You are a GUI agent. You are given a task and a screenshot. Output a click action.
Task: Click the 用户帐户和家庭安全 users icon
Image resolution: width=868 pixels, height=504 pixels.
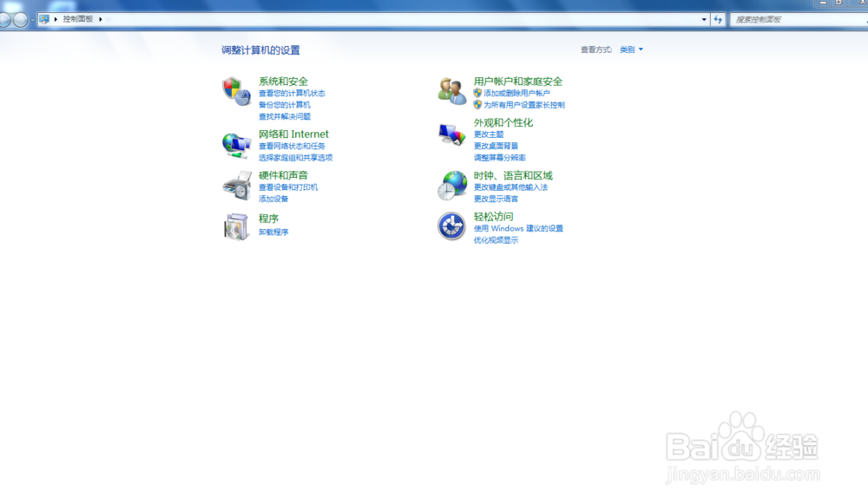tap(451, 91)
